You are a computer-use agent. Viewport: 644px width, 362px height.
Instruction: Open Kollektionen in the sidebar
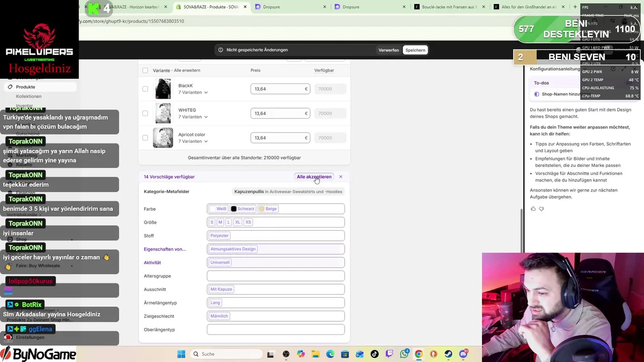pyautogui.click(x=29, y=96)
